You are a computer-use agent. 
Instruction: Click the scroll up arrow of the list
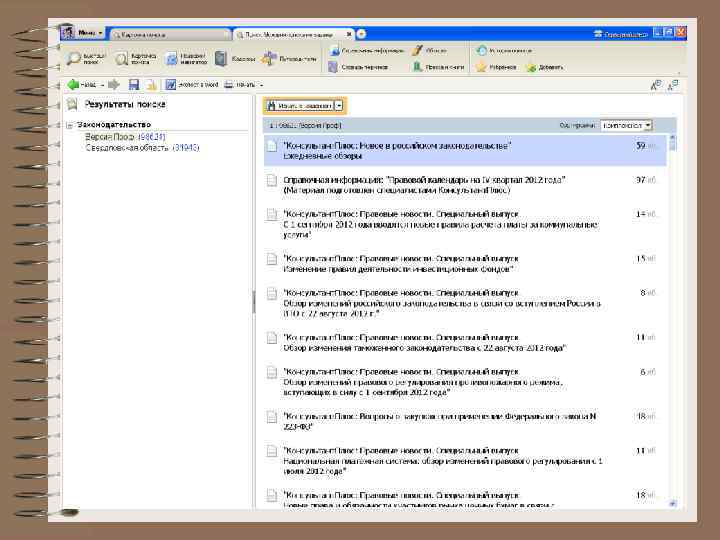click(673, 137)
